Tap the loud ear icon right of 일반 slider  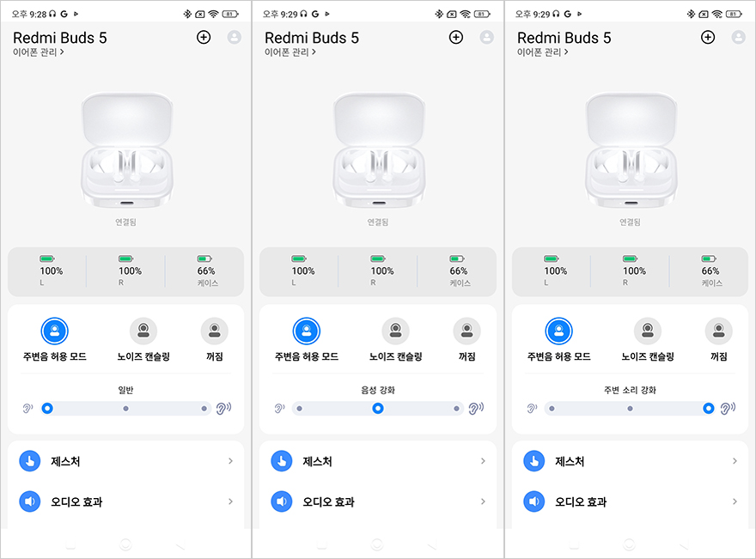223,409
